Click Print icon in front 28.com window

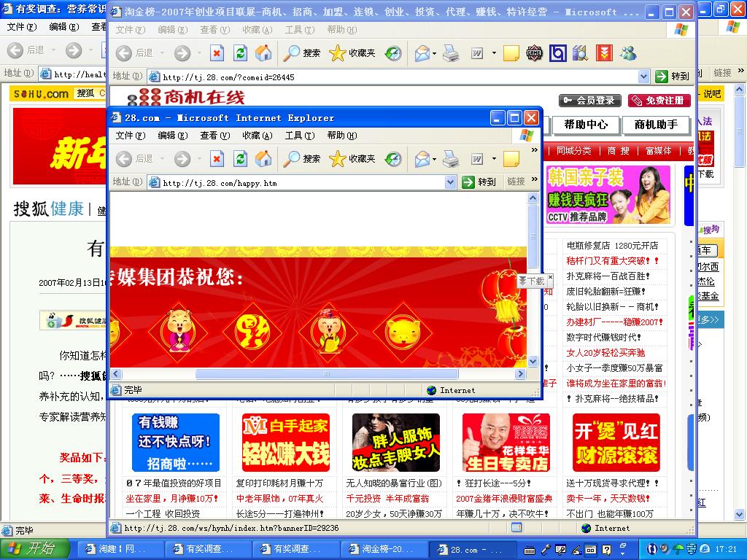[451, 158]
